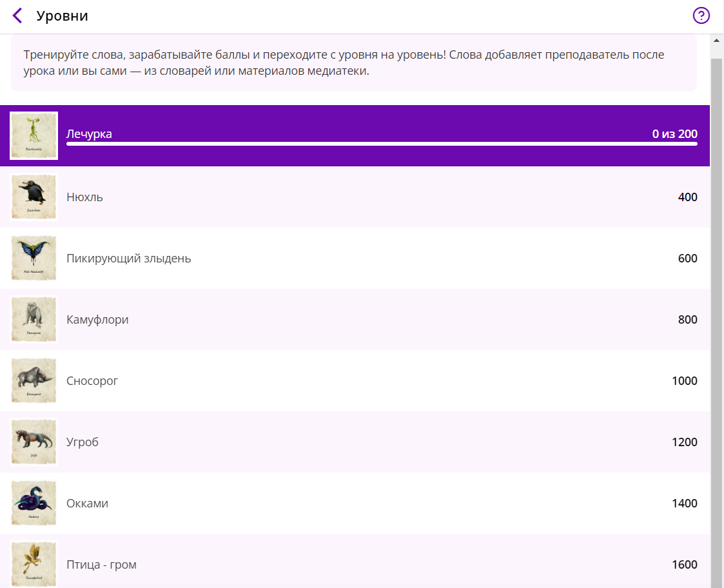
Task: Select the Сносорог level name
Action: click(x=92, y=381)
